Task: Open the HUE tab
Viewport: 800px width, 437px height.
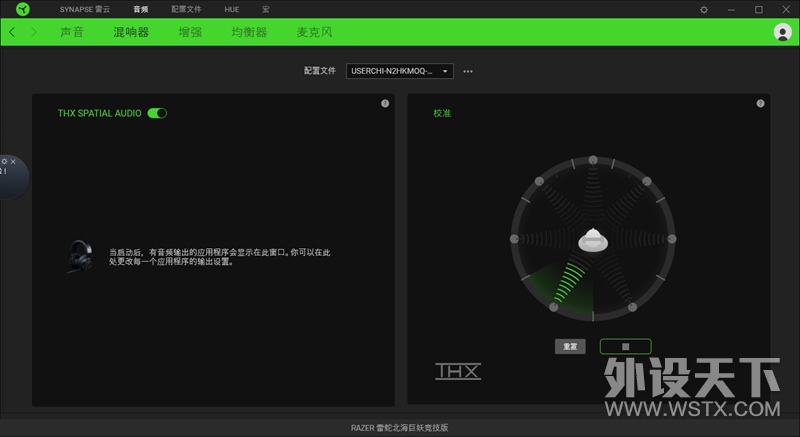Action: [x=232, y=9]
